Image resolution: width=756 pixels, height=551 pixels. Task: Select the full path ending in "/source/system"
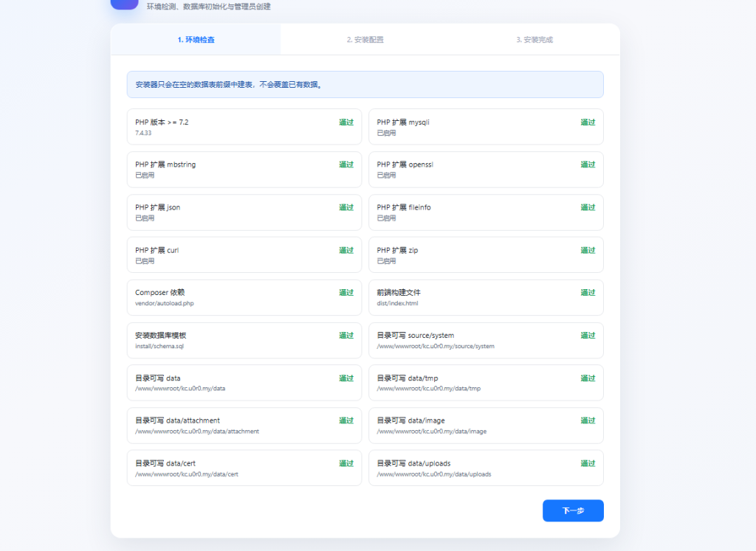[436, 346]
